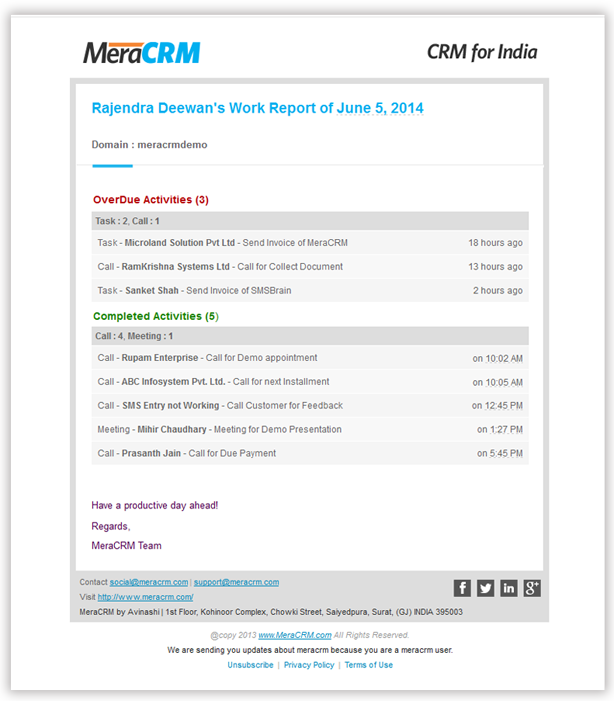Screen dimensions: 614x701
Task: Select the ABC Infosystem Pvt. Ltd. row
Action: 310,382
